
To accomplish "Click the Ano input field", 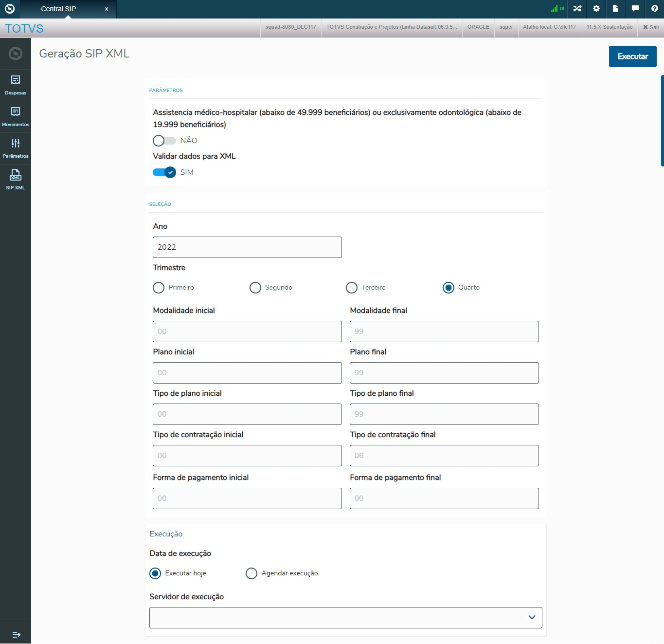I will click(x=247, y=247).
